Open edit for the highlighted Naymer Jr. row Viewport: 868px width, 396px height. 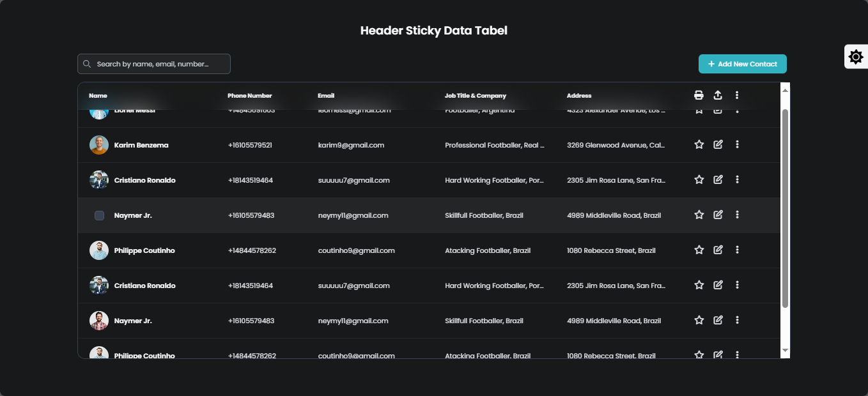[718, 215]
